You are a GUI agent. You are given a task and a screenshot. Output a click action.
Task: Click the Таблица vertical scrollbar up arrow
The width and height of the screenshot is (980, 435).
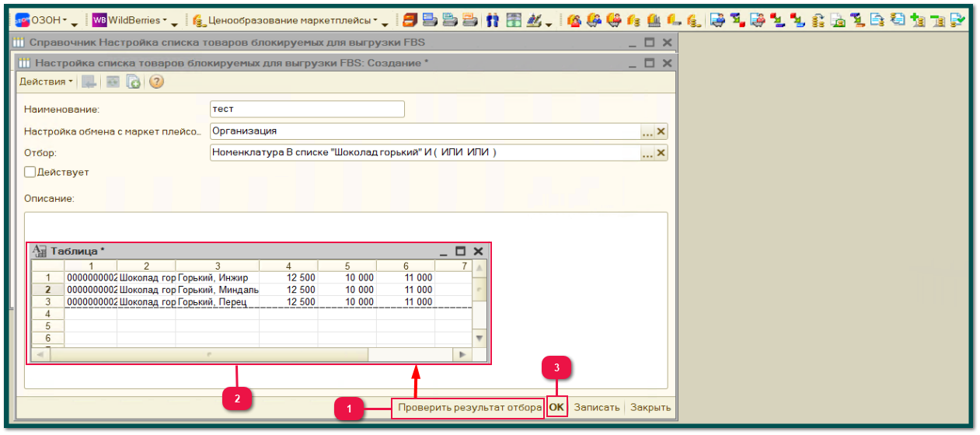coord(479,267)
